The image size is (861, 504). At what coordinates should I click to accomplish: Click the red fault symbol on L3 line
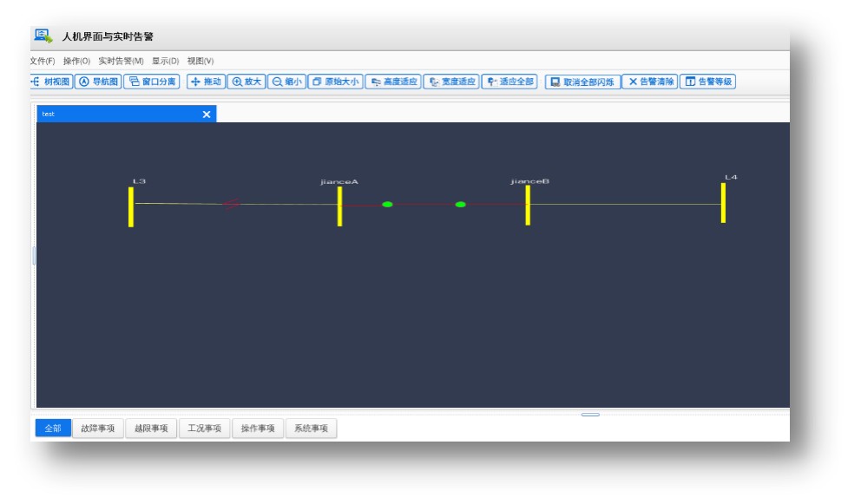[231, 204]
